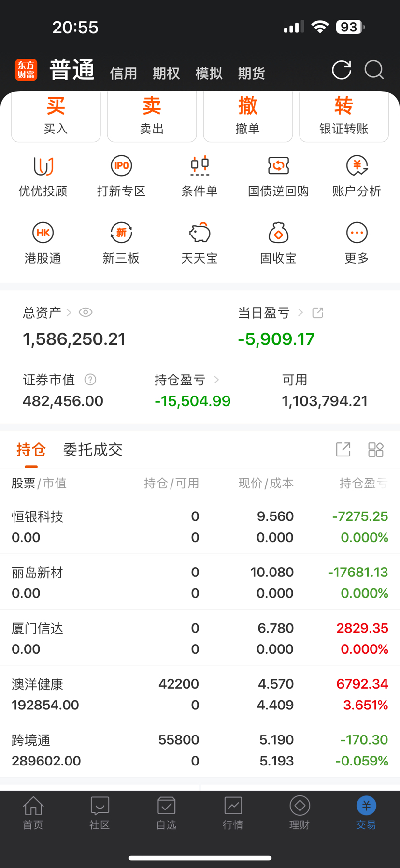
Task: Switch to 信用 account tab
Action: [124, 74]
